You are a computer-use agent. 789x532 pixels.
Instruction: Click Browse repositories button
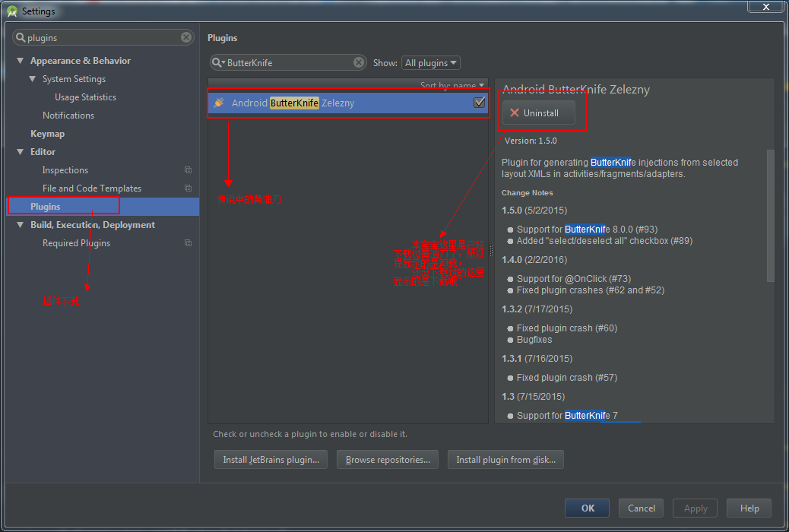click(x=388, y=460)
